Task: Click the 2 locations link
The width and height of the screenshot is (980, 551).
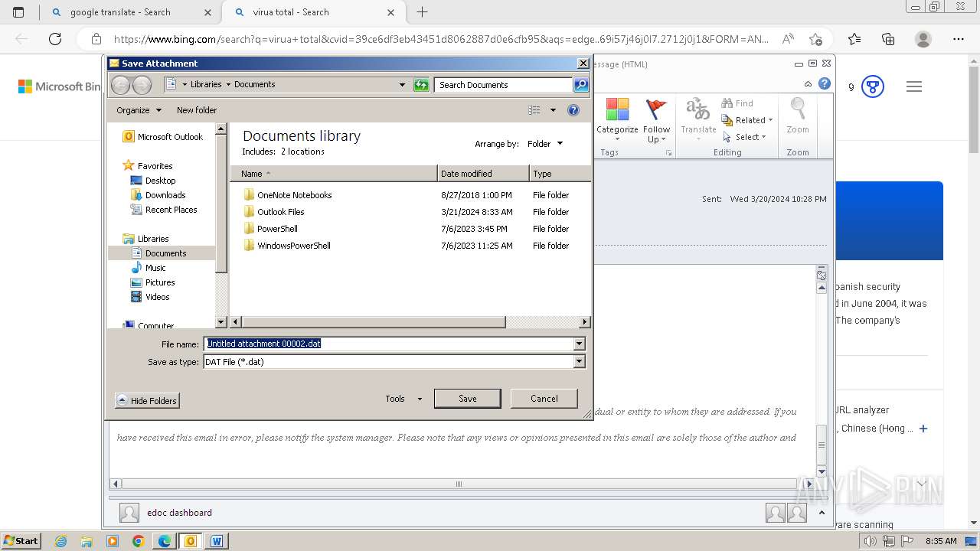Action: click(x=302, y=152)
